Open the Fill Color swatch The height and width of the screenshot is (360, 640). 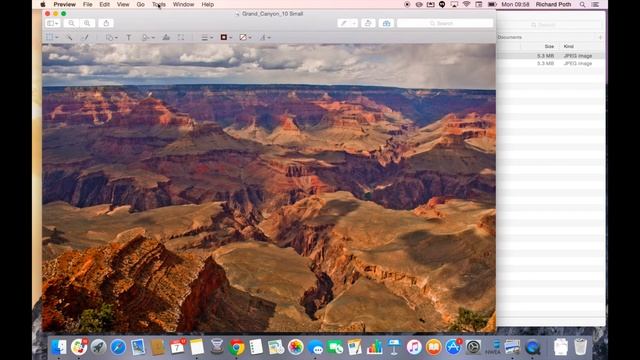pyautogui.click(x=245, y=38)
